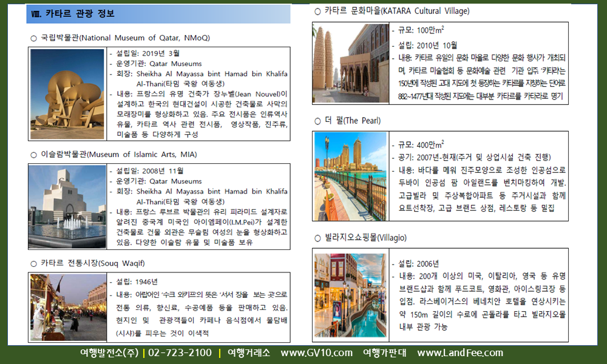
Task: Click the 여행거래소 footer label
Action: pos(248,353)
